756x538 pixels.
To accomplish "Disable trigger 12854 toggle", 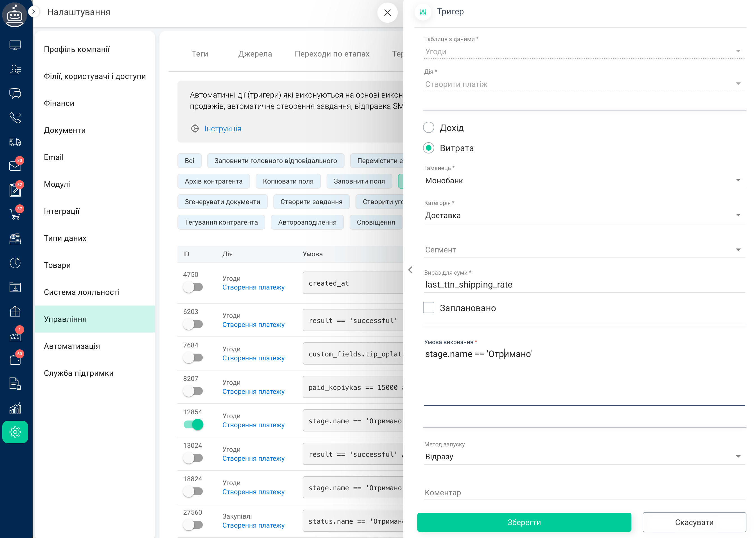I will click(193, 424).
